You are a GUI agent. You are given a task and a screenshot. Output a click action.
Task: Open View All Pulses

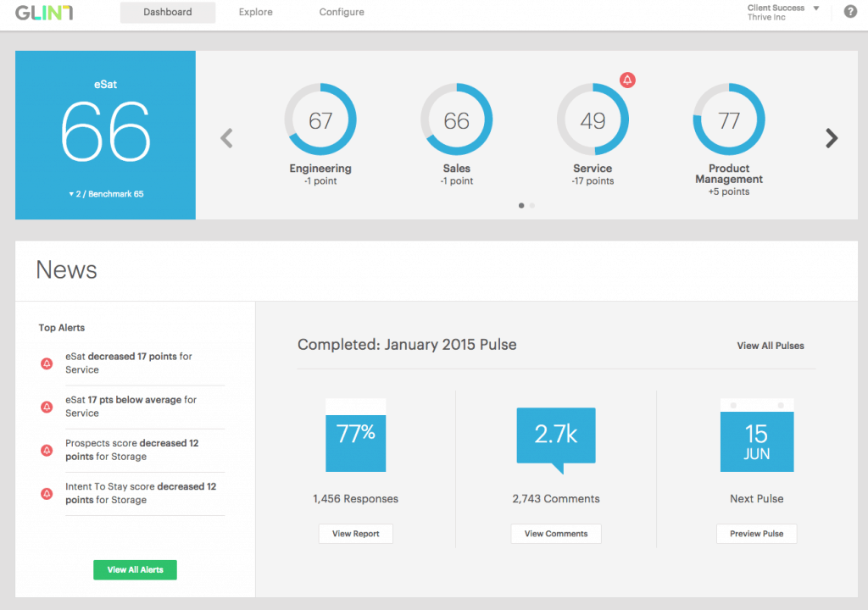click(x=771, y=346)
